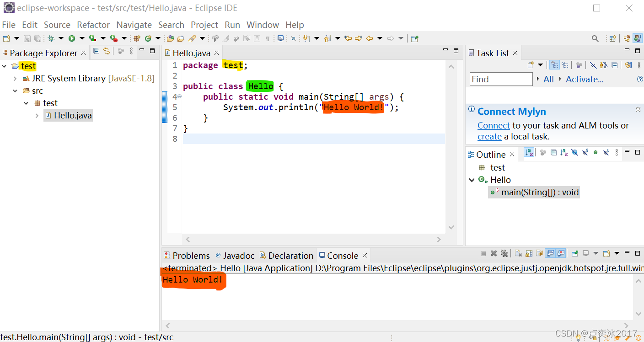Collapse the src folder node
Image resolution: width=644 pixels, height=342 pixels.
[x=15, y=91]
